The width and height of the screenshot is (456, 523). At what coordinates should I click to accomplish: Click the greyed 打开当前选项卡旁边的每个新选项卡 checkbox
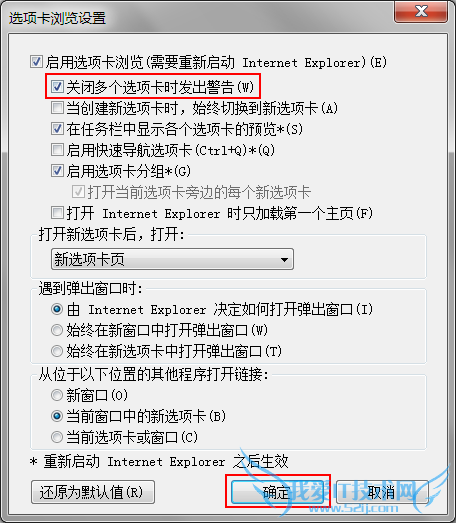coord(78,192)
